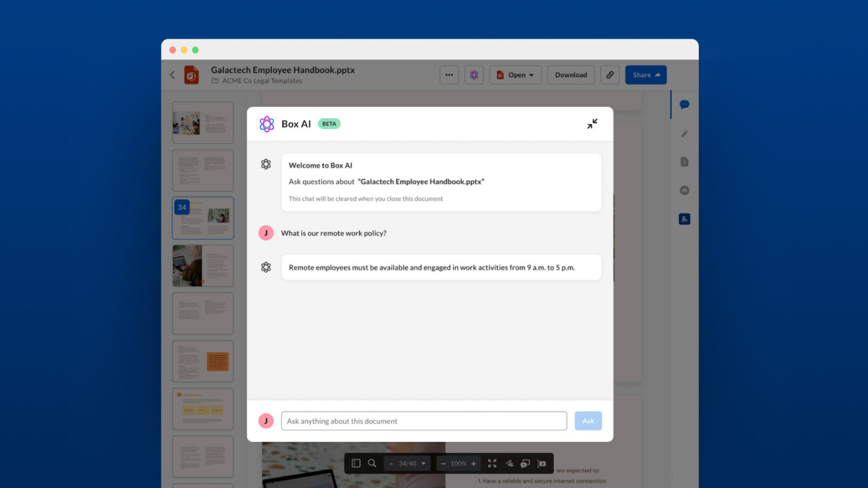Click the 34/40 page number field
The height and width of the screenshot is (488, 868).
click(x=408, y=464)
